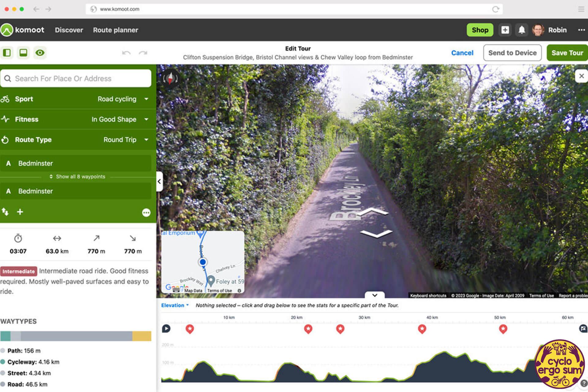Cancel tour editing
This screenshot has height=392, width=588.
462,53
